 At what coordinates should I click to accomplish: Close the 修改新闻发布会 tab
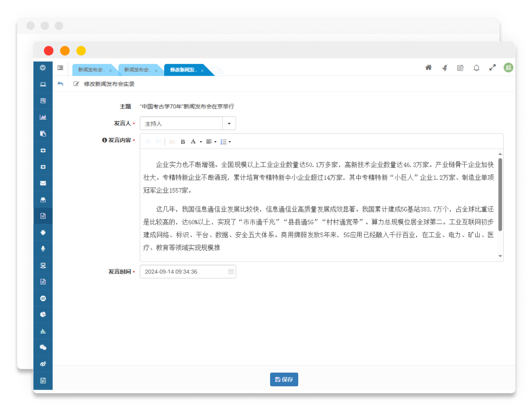pyautogui.click(x=202, y=71)
